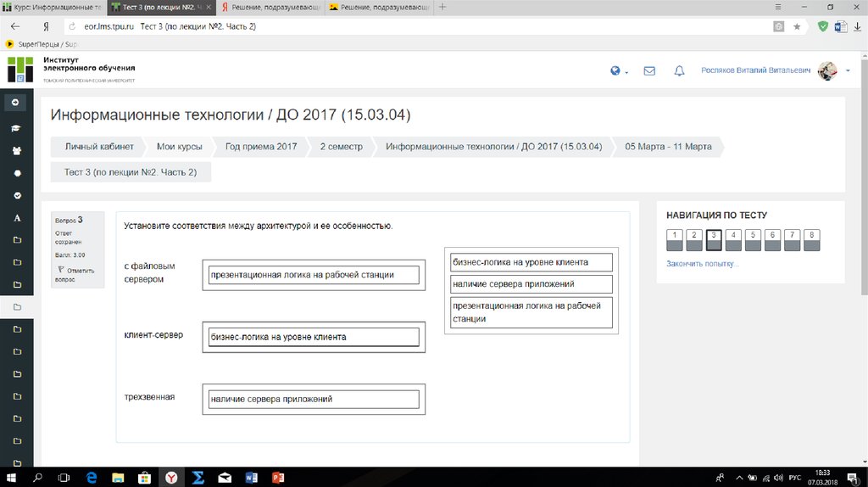
Task: Pick option презентационная логика in choice list
Action: pyautogui.click(x=531, y=312)
